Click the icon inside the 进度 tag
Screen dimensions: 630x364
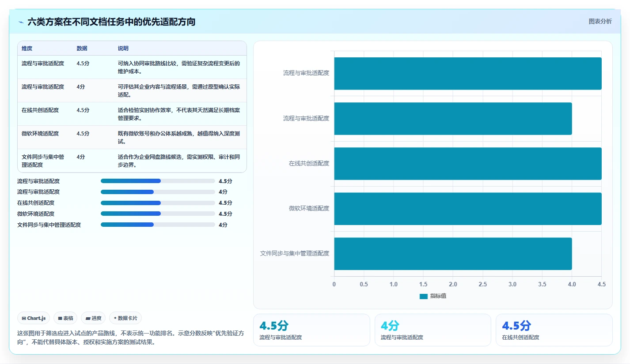pyautogui.click(x=87, y=318)
